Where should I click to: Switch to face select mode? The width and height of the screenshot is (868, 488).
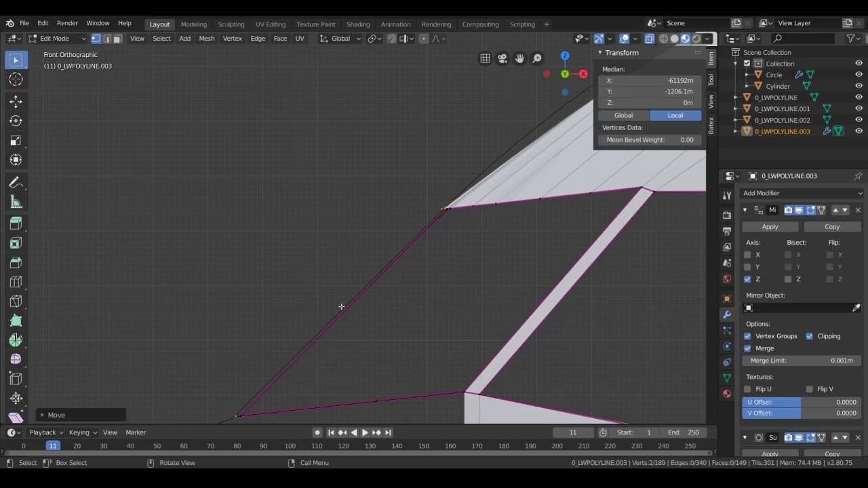(117, 39)
